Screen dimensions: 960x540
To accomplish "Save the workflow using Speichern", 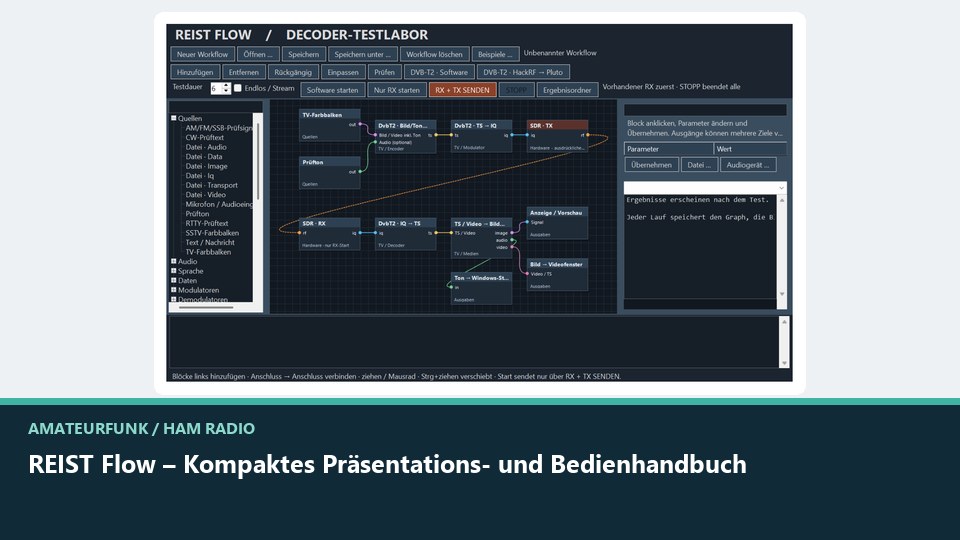I will point(304,54).
